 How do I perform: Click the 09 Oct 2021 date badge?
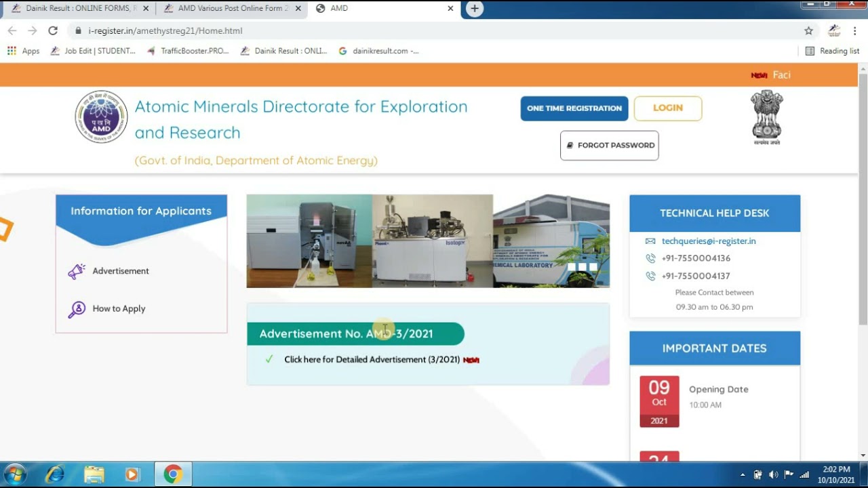pyautogui.click(x=659, y=401)
